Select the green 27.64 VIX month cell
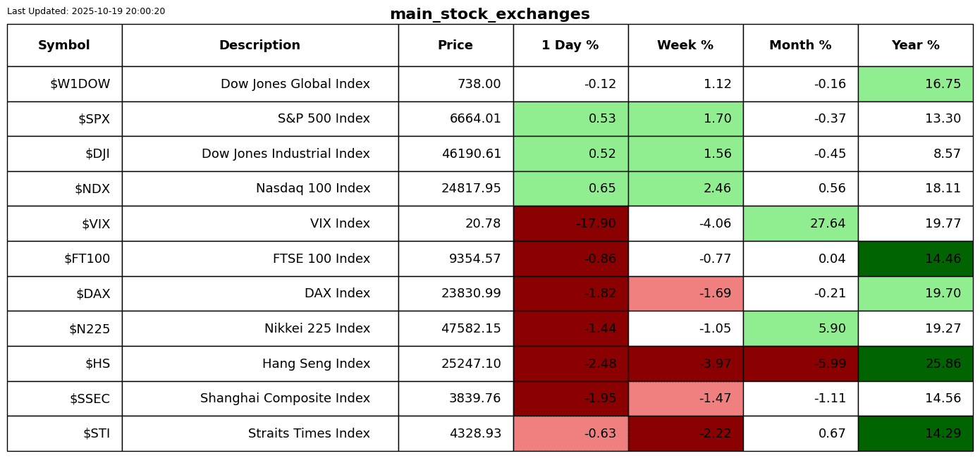The image size is (980, 458). point(800,224)
